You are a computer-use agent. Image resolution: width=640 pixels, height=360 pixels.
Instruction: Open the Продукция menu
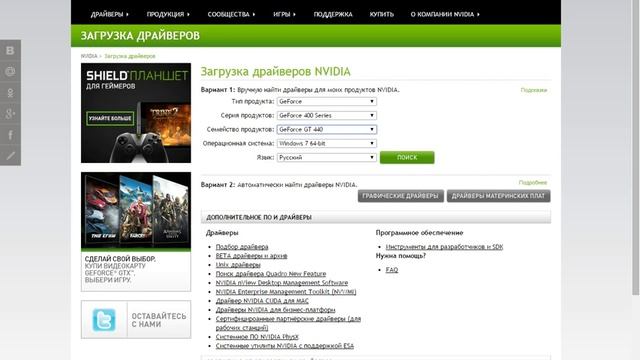click(168, 14)
